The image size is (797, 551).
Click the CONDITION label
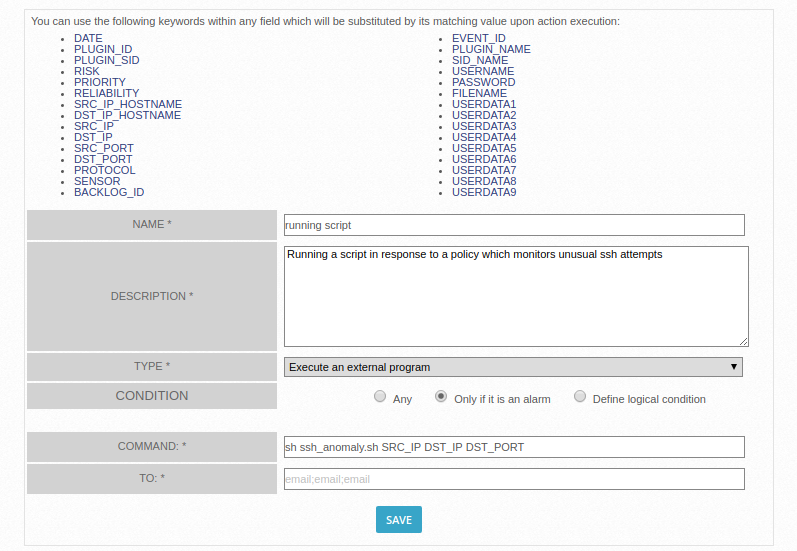(x=151, y=395)
